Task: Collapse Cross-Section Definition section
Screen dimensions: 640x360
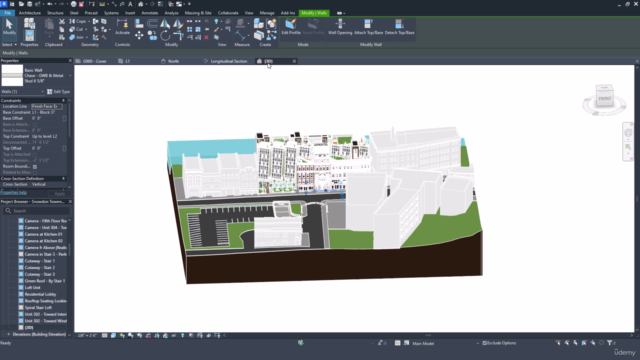Action: [x=63, y=179]
